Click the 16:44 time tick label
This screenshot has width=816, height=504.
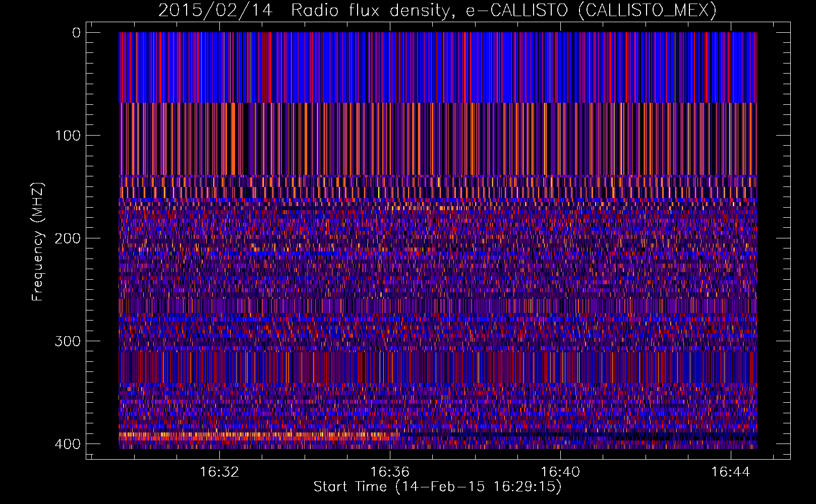click(730, 472)
